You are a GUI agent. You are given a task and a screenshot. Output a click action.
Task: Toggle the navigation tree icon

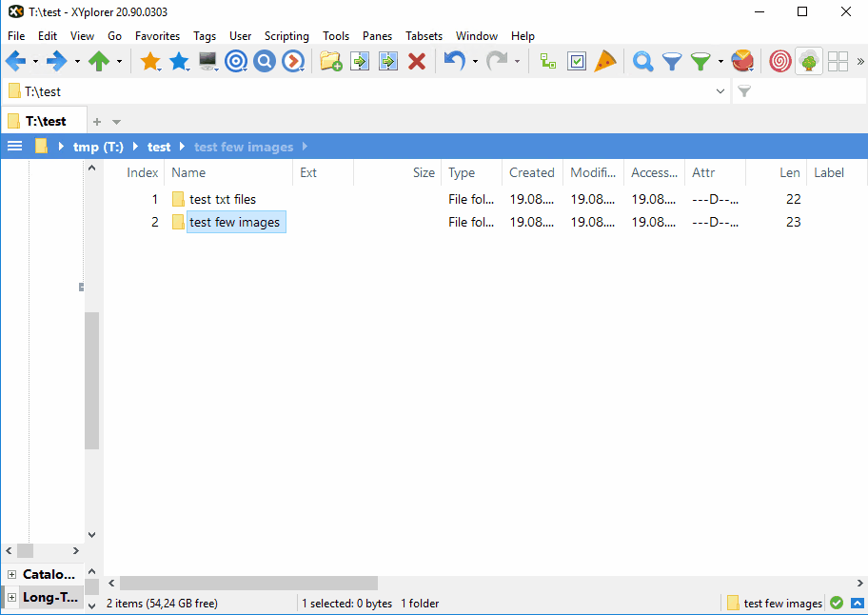tap(547, 62)
